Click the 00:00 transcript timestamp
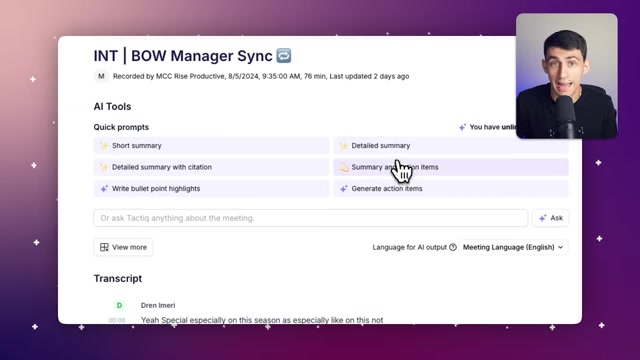The image size is (640, 360). tap(117, 320)
